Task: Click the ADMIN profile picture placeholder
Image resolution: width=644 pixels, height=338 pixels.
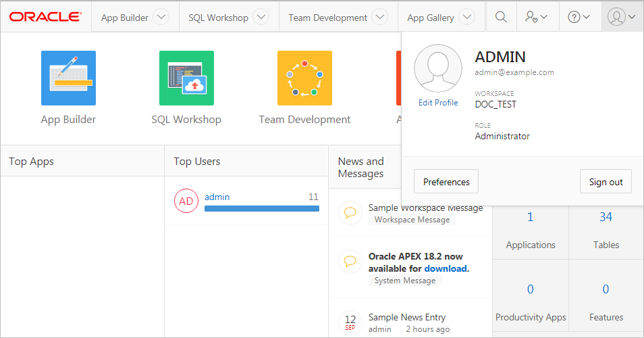Action: [x=438, y=69]
